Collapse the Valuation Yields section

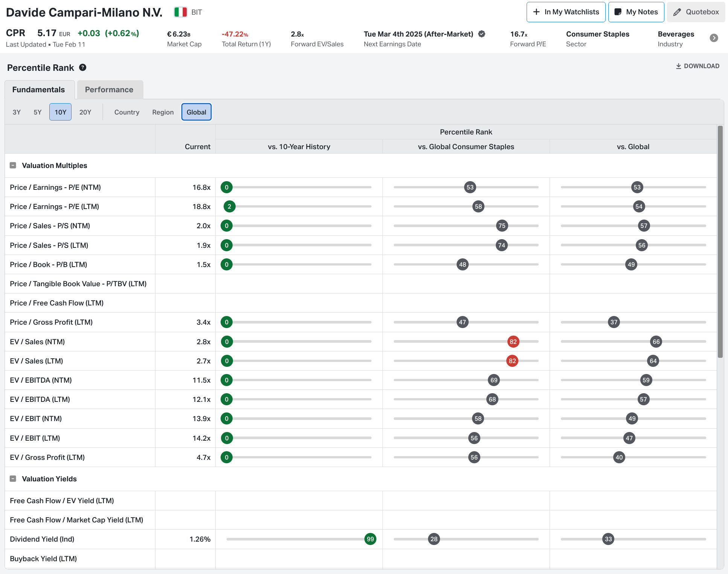13,479
